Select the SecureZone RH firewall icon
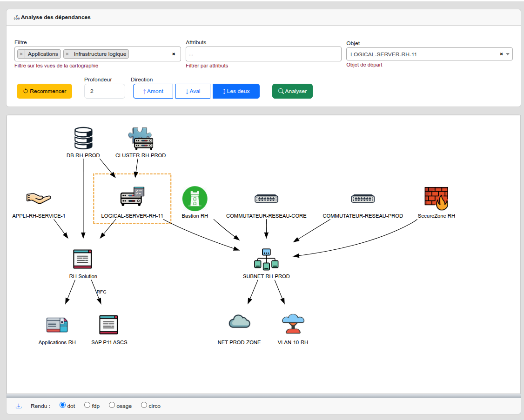 tap(436, 197)
